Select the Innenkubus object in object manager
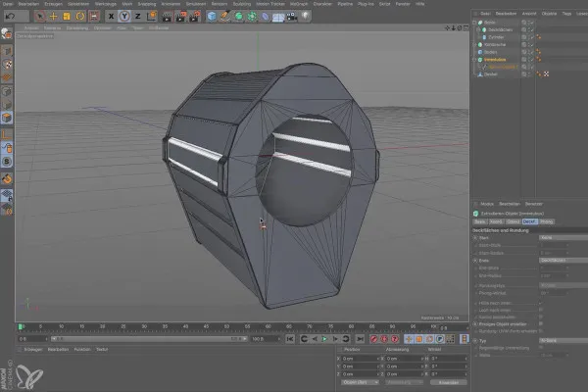The width and height of the screenshot is (588, 392). pyautogui.click(x=497, y=58)
